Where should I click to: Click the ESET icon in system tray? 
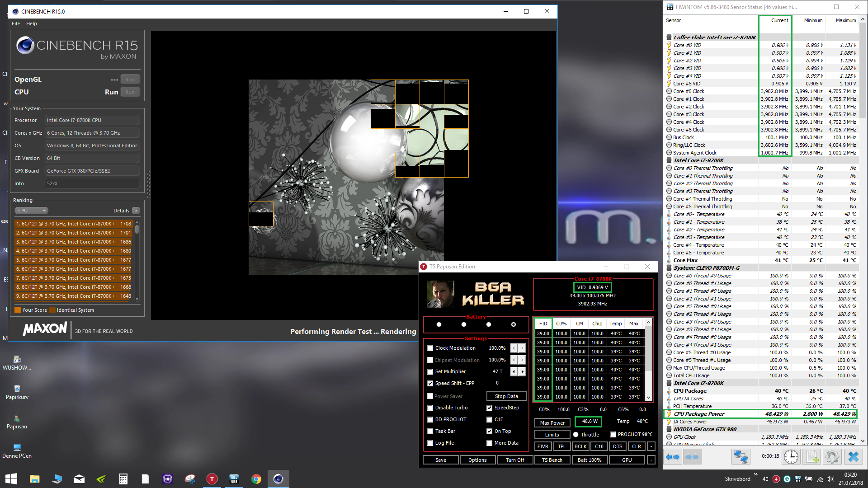(787, 479)
